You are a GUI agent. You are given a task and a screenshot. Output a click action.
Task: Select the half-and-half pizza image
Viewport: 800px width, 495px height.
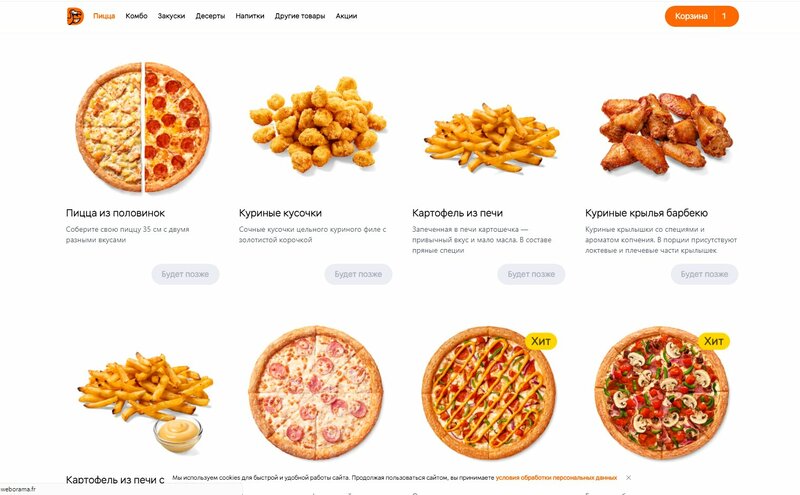(x=143, y=128)
